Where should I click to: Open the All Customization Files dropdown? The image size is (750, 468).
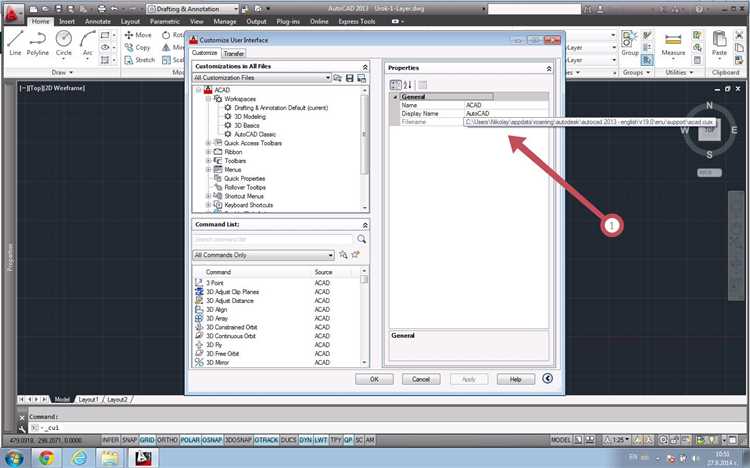(x=262, y=78)
